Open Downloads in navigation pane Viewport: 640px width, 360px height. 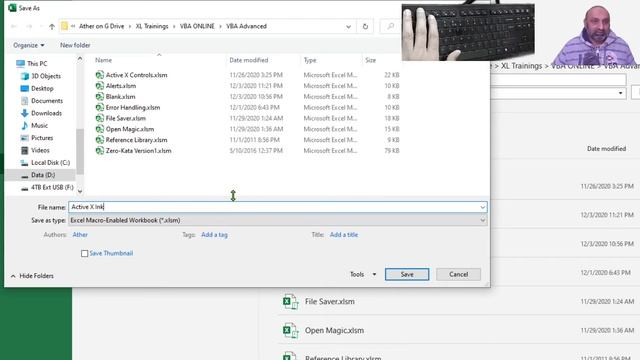(41, 113)
